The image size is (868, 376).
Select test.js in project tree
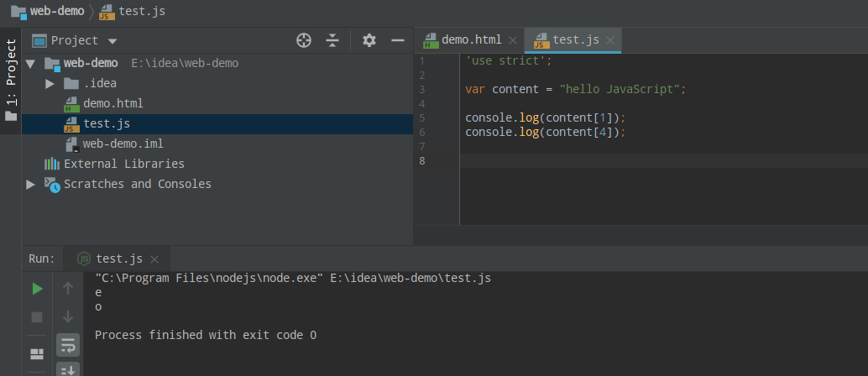click(107, 124)
